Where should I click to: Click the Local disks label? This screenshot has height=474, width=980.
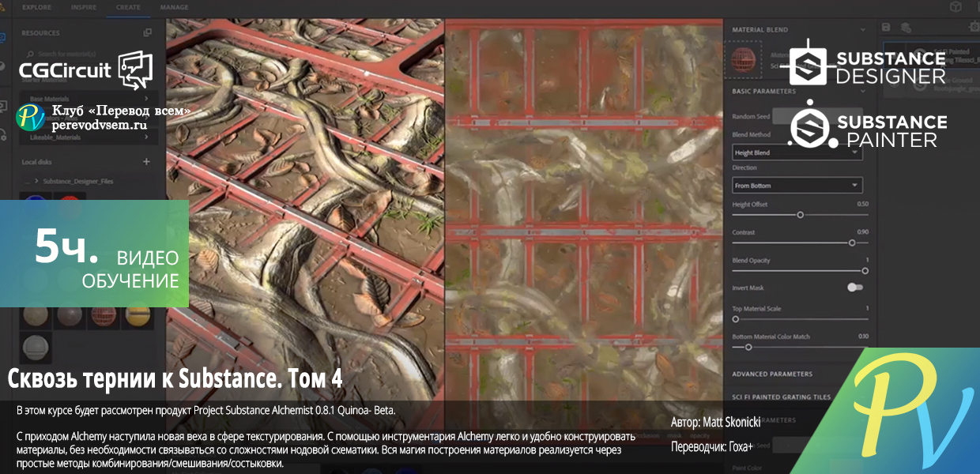coord(37,161)
